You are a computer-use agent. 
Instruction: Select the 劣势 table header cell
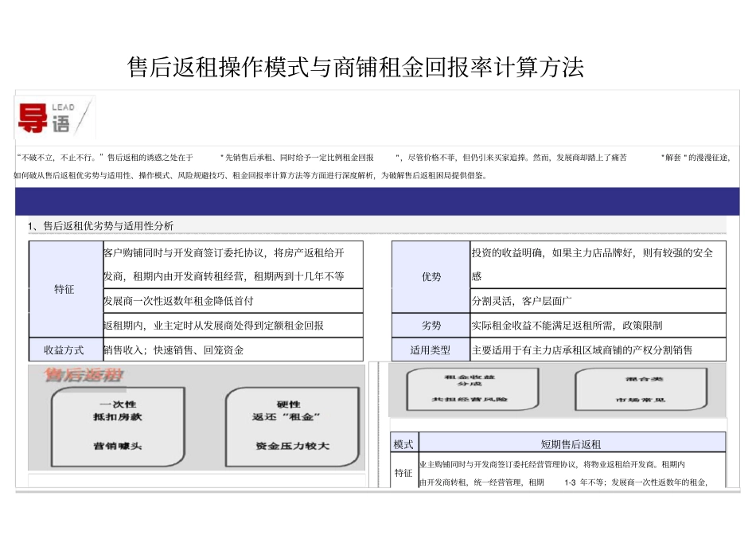click(431, 326)
